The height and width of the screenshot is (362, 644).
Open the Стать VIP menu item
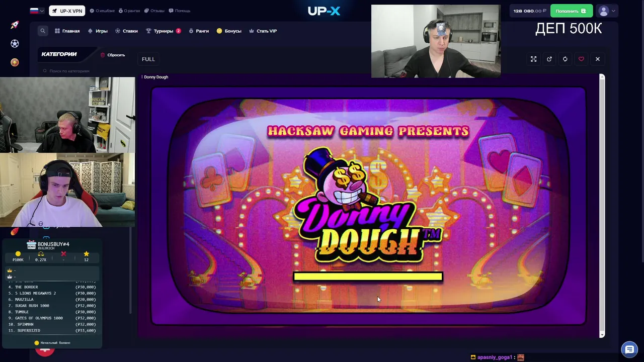263,31
